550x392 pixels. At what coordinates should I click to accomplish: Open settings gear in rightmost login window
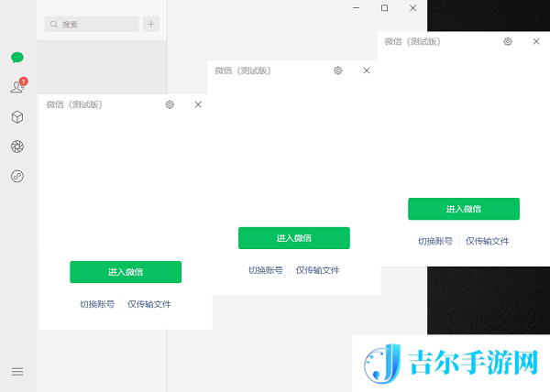pos(508,41)
